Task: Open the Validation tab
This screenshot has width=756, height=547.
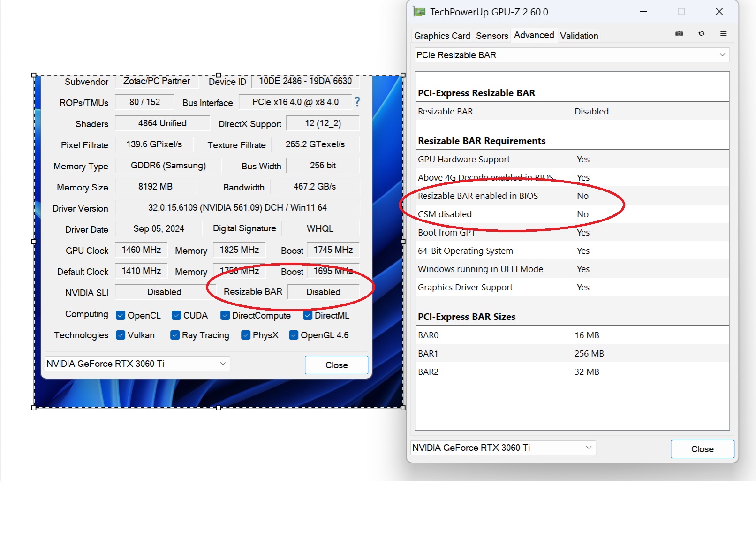Action: [x=579, y=36]
